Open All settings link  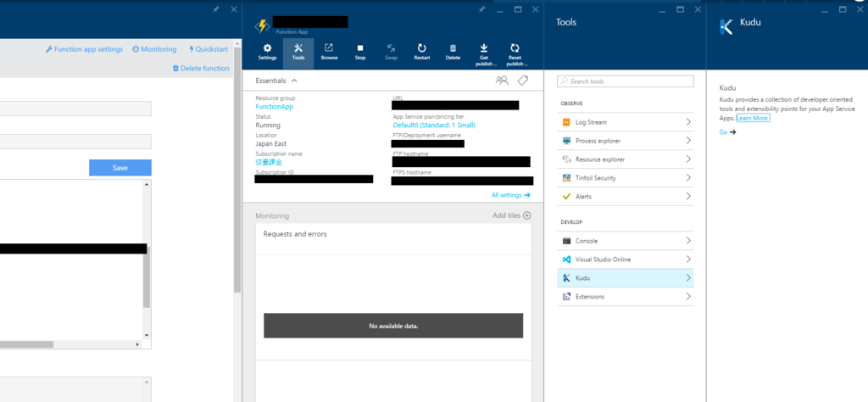[511, 195]
